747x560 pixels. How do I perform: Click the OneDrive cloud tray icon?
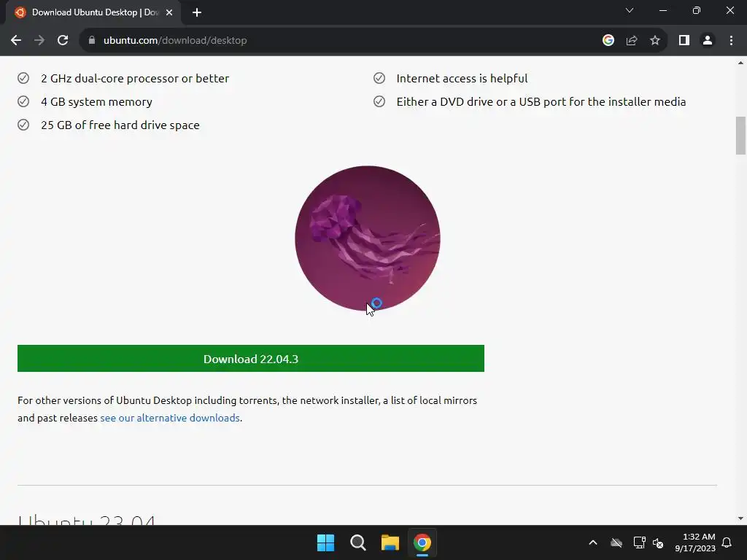[x=616, y=542]
